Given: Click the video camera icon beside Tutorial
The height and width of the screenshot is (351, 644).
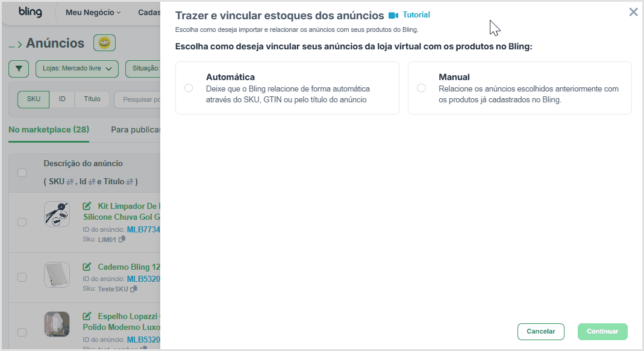Looking at the screenshot, I should pyautogui.click(x=393, y=15).
